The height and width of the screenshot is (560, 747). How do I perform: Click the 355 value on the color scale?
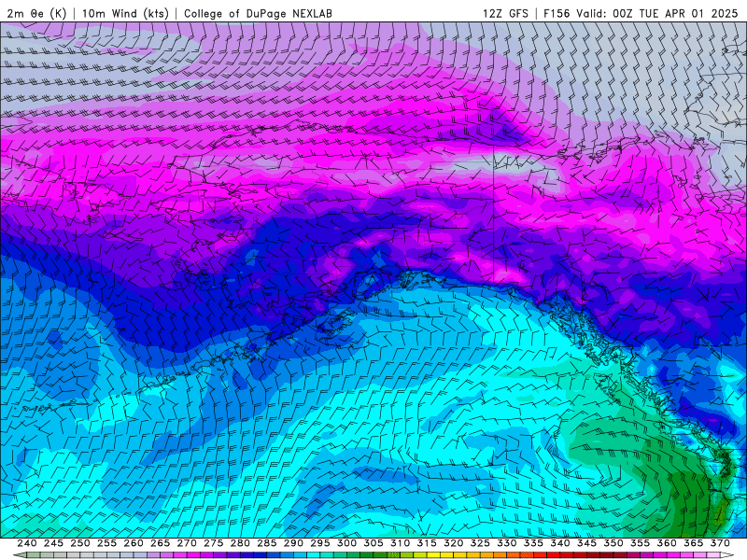click(641, 543)
